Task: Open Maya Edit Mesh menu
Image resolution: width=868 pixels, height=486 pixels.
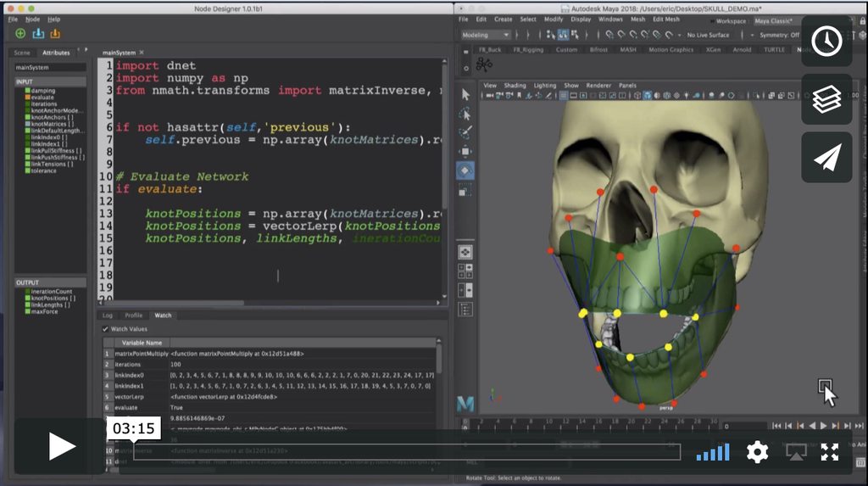Action: coord(666,20)
